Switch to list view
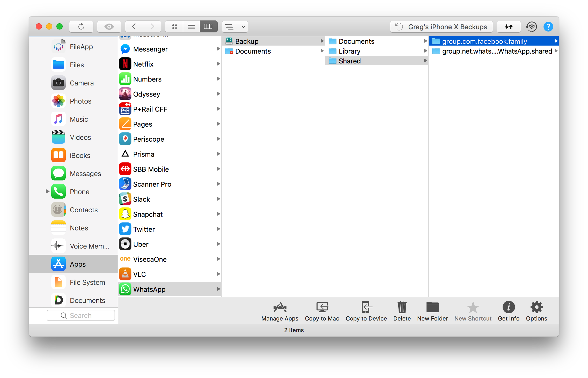588x378 pixels. (192, 27)
